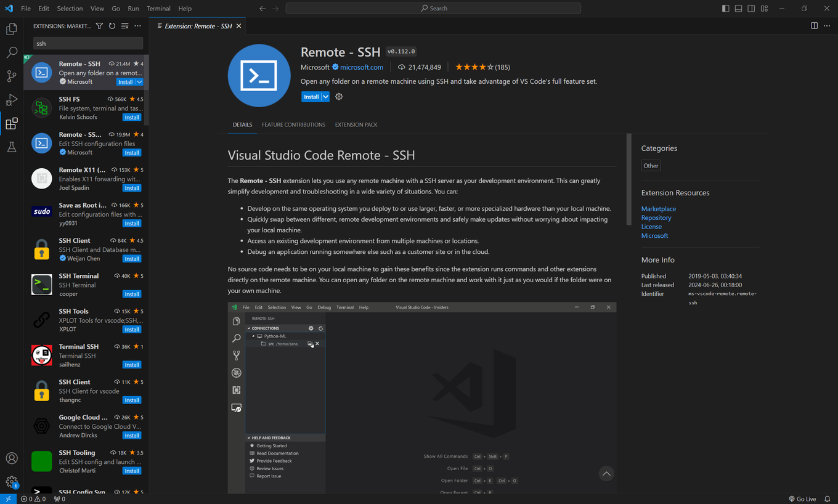
Task: Click Go Live in status bar
Action: pos(802,499)
